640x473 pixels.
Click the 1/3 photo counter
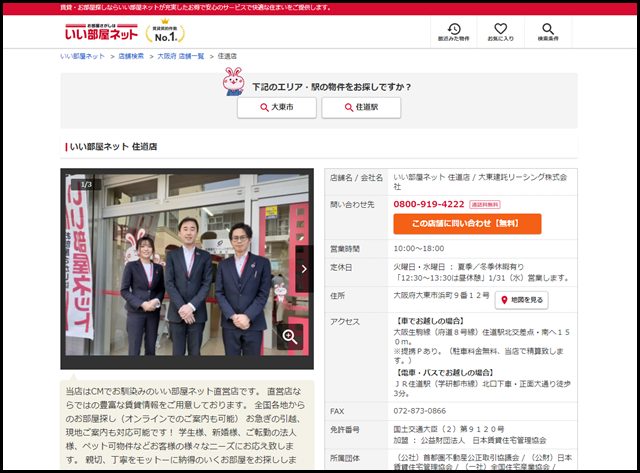[86, 185]
